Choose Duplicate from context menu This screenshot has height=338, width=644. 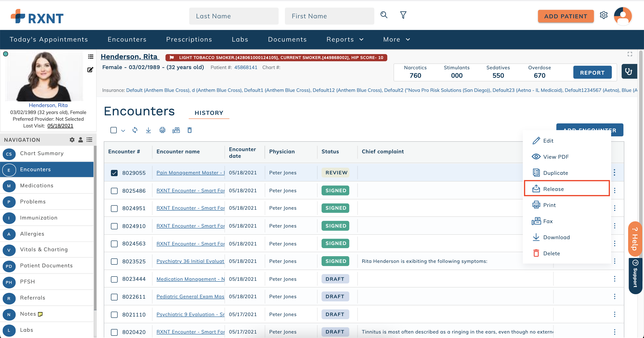(x=566, y=173)
